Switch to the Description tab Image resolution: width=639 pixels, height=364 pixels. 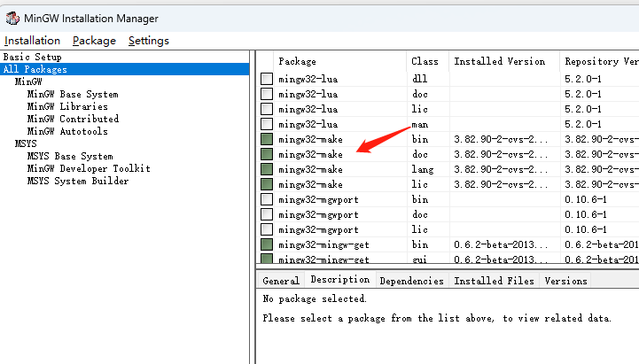pos(339,279)
